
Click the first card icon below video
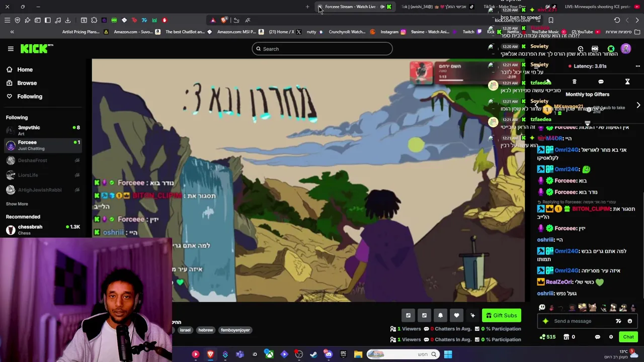point(408,315)
